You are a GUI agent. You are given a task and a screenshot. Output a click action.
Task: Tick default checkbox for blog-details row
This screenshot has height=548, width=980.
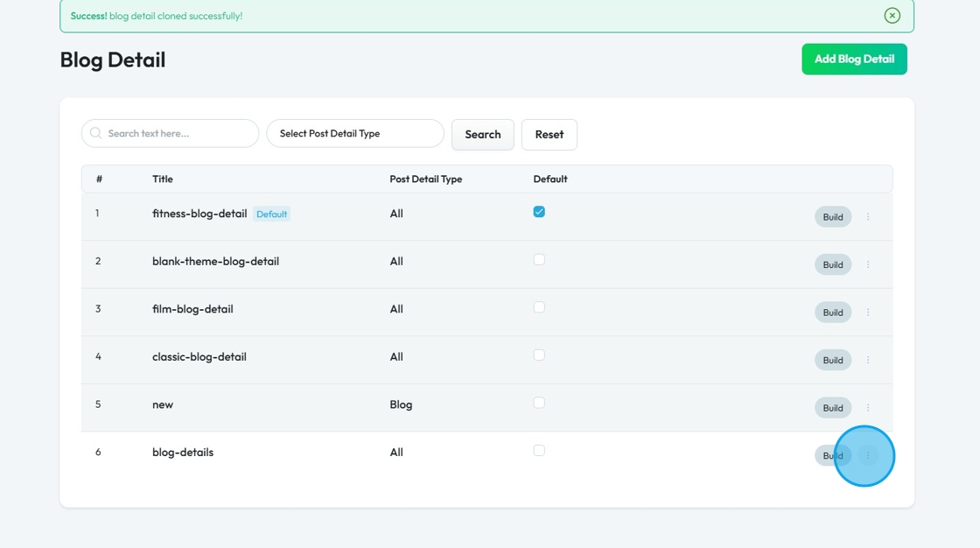pyautogui.click(x=539, y=451)
